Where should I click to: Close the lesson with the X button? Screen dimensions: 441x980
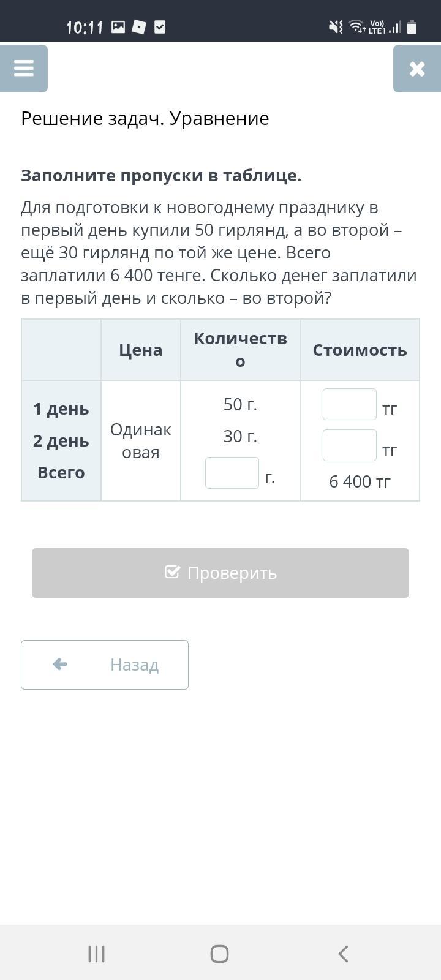click(x=417, y=69)
